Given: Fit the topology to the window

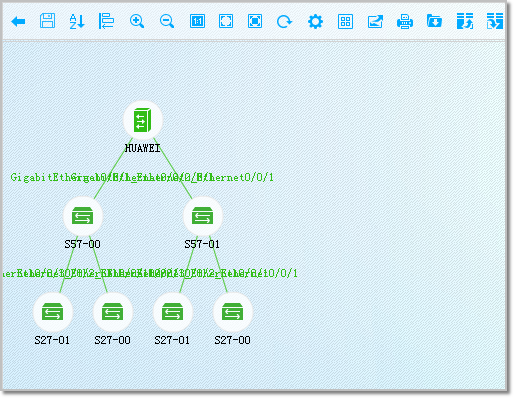Looking at the screenshot, I should pyautogui.click(x=226, y=22).
